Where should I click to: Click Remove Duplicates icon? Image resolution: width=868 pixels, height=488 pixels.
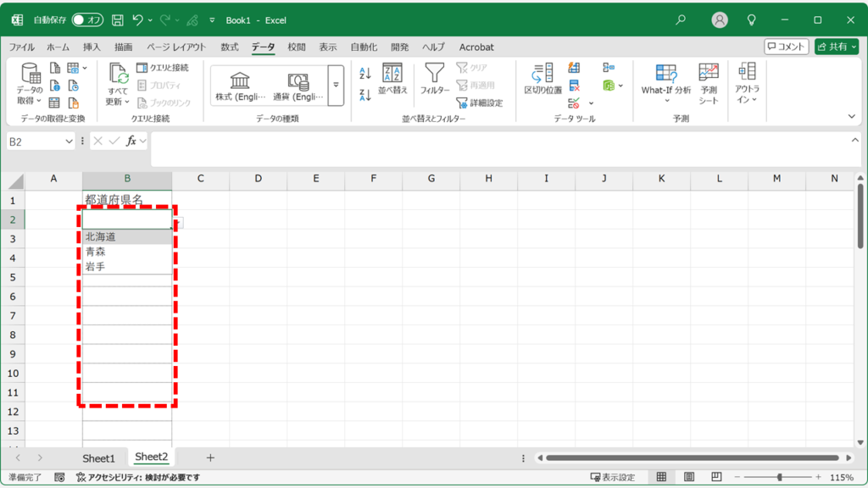click(x=574, y=86)
